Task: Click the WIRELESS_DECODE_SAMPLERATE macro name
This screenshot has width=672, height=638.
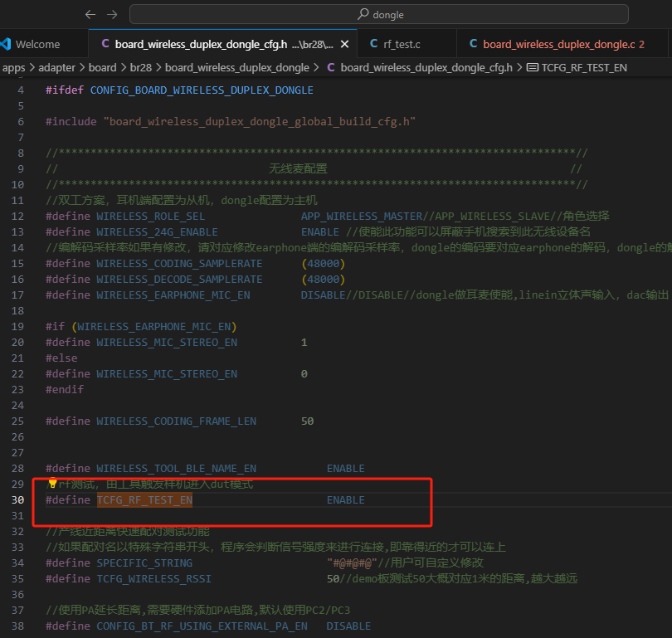Action: coord(179,280)
